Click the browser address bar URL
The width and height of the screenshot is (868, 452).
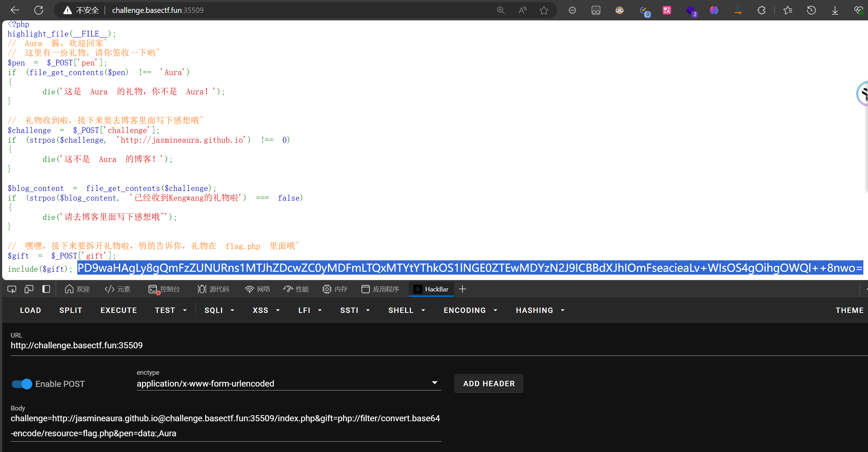click(x=158, y=10)
